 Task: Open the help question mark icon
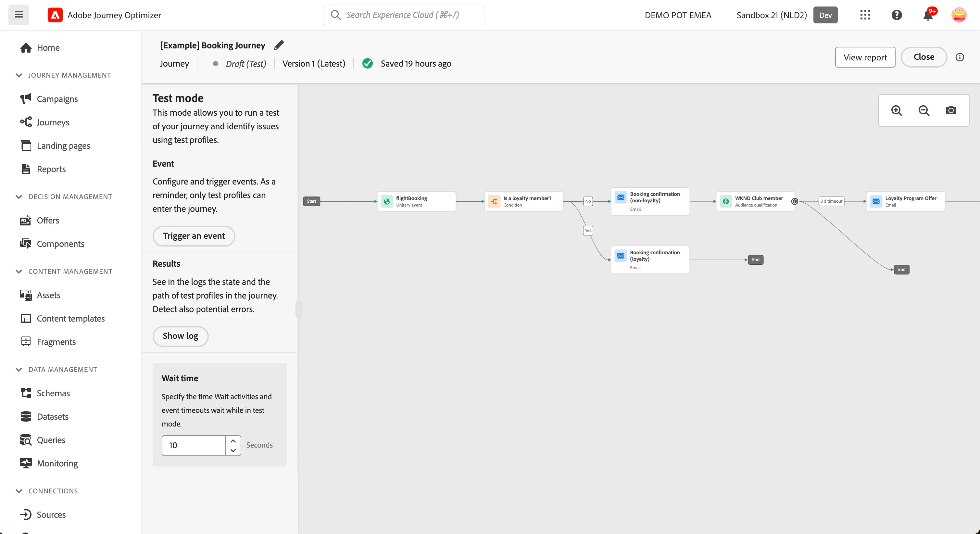pos(897,15)
